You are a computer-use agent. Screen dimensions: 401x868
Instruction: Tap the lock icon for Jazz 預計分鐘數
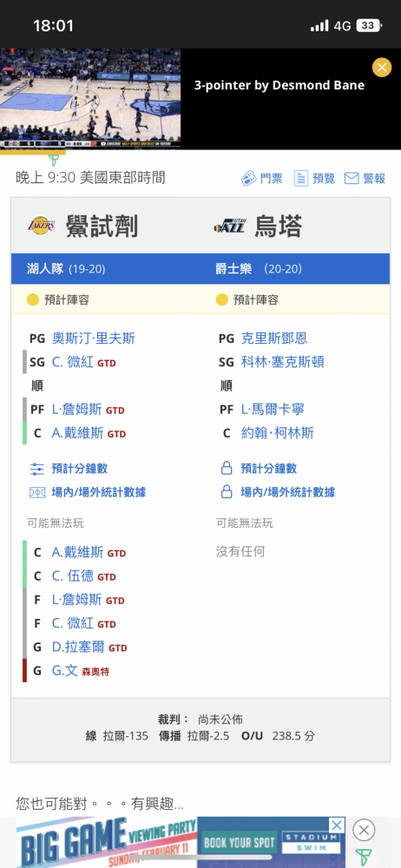(226, 469)
